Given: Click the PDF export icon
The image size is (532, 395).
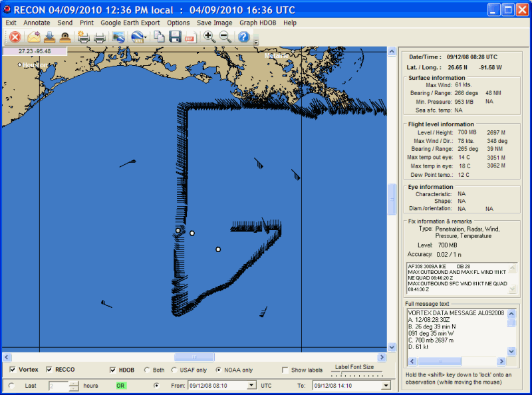Looking at the screenshot, I should coord(190,37).
